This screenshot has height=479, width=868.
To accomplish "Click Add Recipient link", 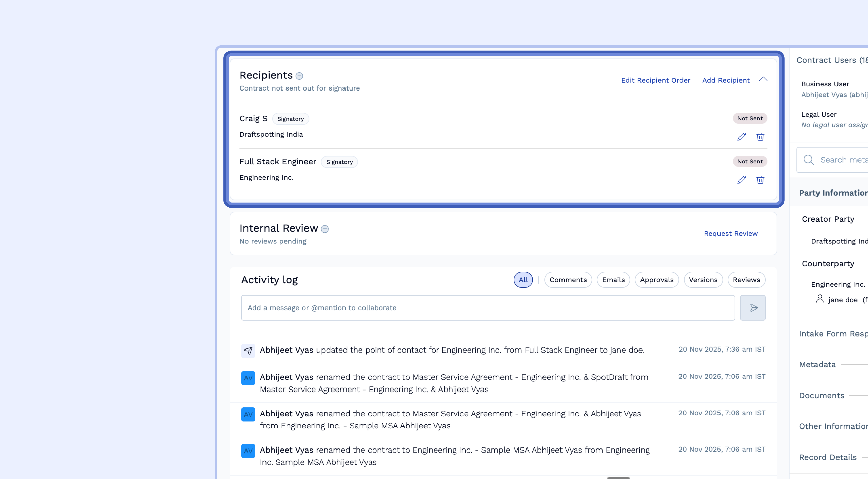I will [x=726, y=80].
